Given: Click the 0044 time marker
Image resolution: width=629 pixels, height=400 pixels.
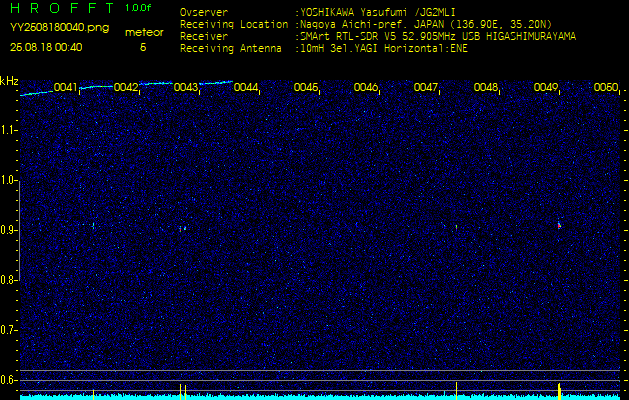Looking at the screenshot, I should tap(246, 87).
